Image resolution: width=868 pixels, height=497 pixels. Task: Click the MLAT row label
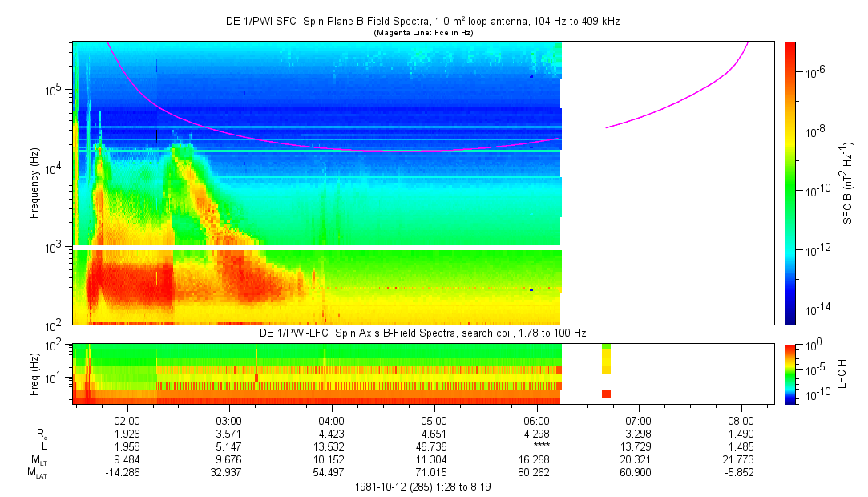tap(35, 471)
